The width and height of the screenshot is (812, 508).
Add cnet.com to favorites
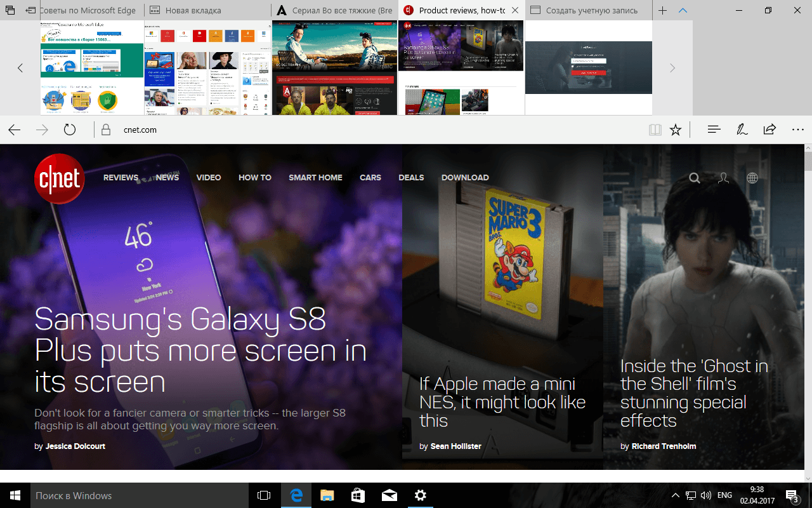point(676,129)
